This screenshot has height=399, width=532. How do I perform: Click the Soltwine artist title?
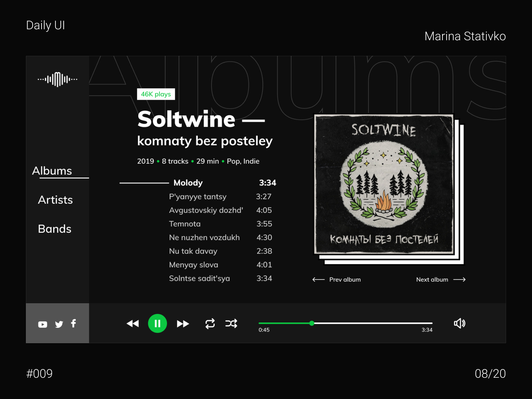click(186, 119)
